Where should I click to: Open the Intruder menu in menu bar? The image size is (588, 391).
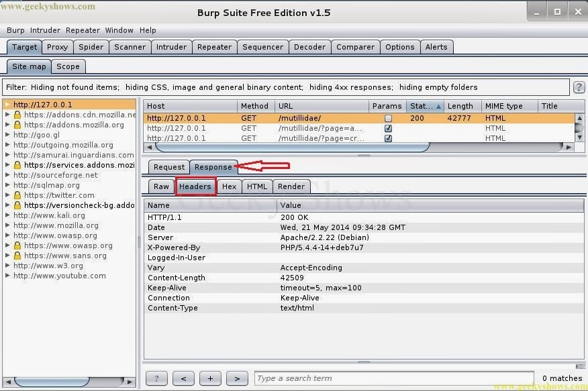click(45, 30)
